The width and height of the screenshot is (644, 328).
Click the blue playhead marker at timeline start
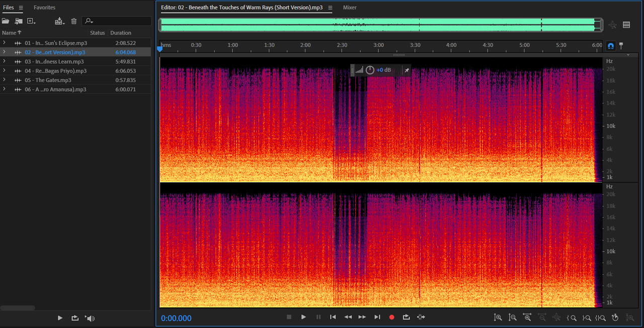click(160, 49)
